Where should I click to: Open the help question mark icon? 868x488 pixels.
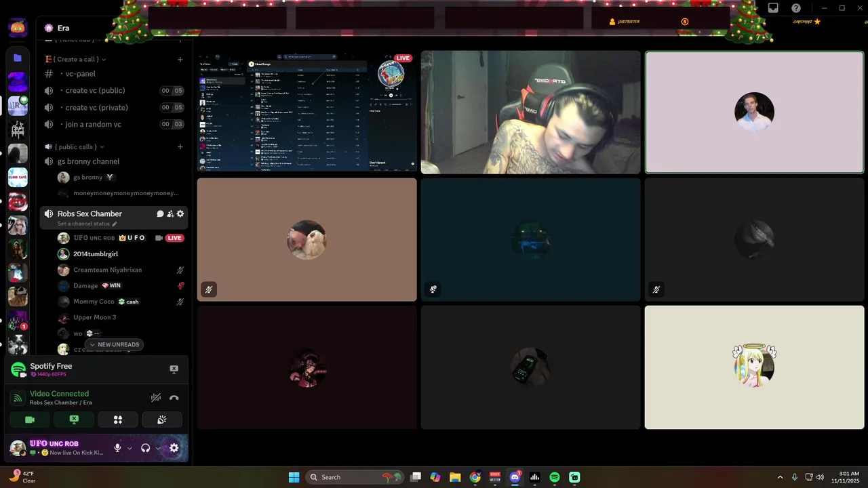tap(796, 8)
